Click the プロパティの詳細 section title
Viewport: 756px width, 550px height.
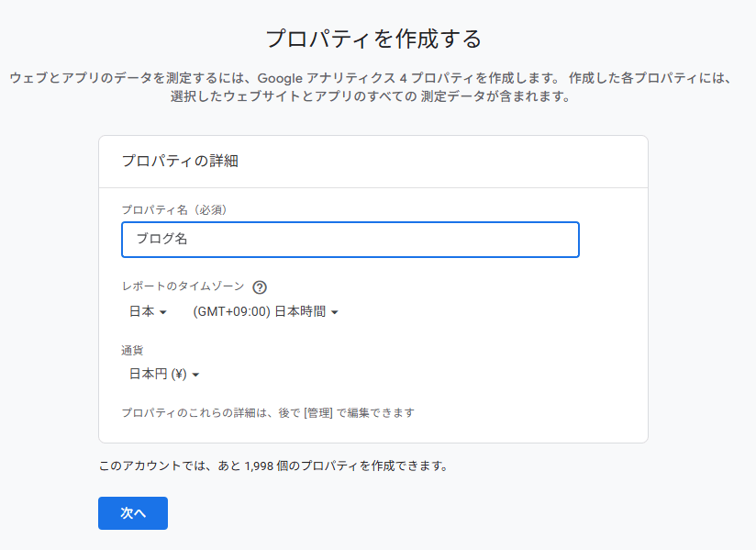pos(180,161)
